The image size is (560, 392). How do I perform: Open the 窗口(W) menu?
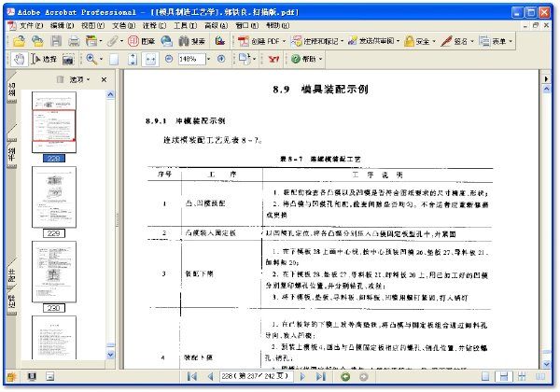(246, 25)
